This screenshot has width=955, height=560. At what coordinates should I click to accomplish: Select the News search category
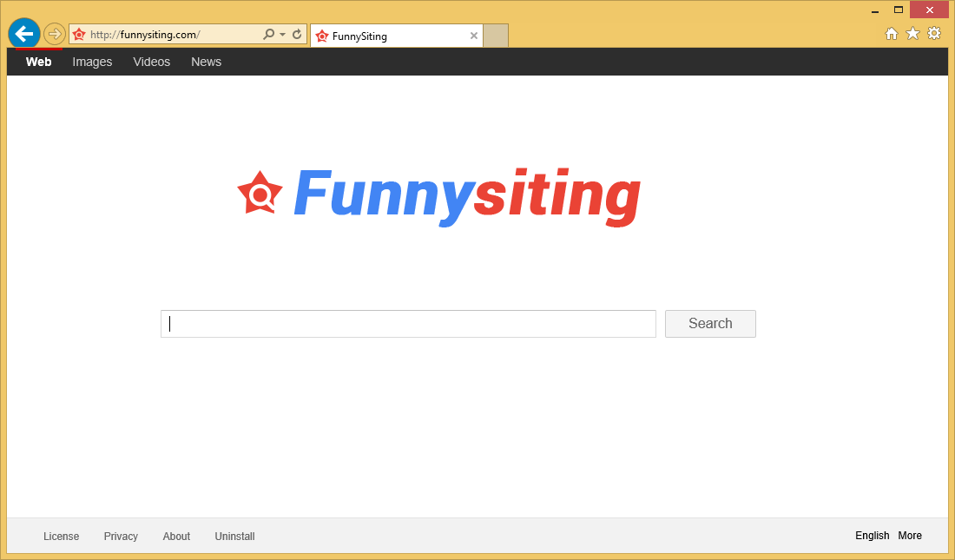coord(206,62)
